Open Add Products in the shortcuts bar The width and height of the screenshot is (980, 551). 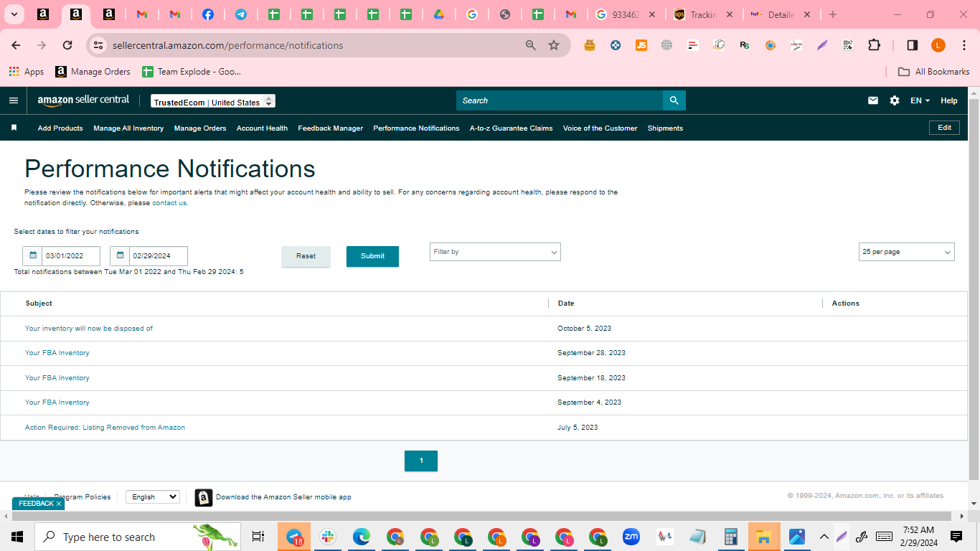[60, 128]
